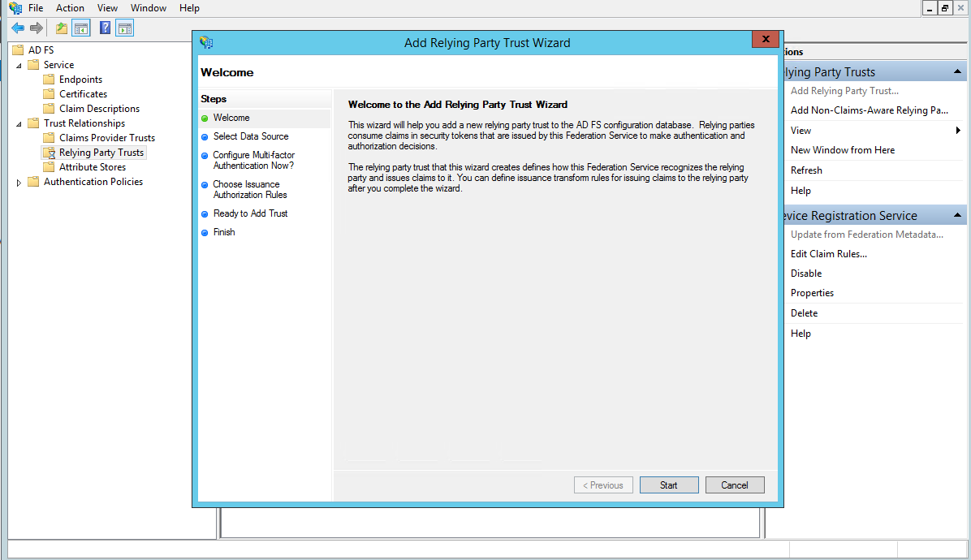Image resolution: width=971 pixels, height=560 pixels.
Task: Click Start in the wizard
Action: (669, 485)
